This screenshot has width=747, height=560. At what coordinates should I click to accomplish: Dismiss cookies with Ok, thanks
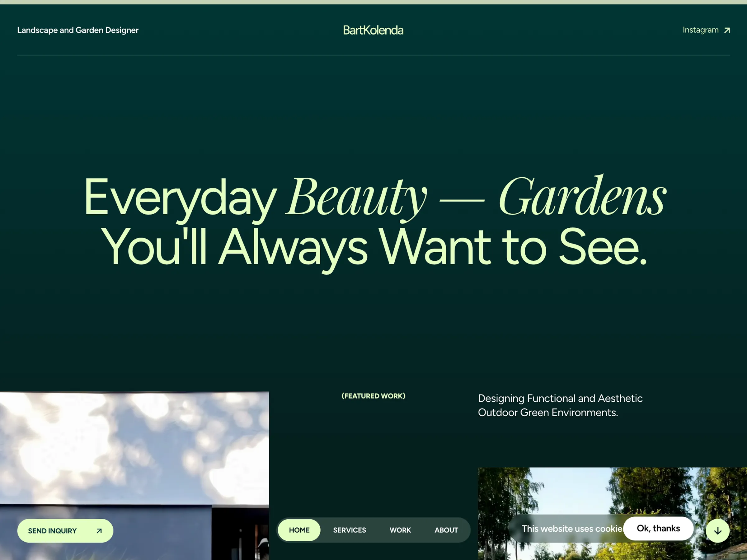coord(658,528)
